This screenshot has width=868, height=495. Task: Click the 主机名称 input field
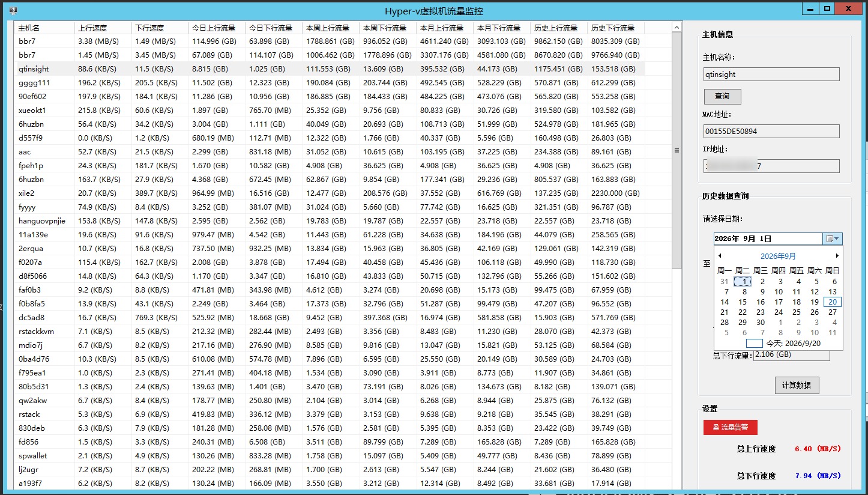pos(771,74)
